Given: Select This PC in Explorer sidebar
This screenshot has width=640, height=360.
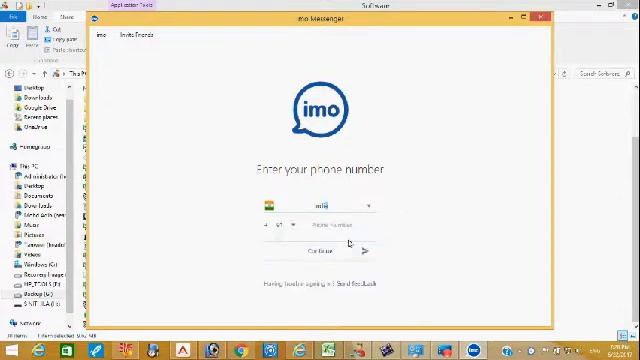Looking at the screenshot, I should click(x=24, y=166).
